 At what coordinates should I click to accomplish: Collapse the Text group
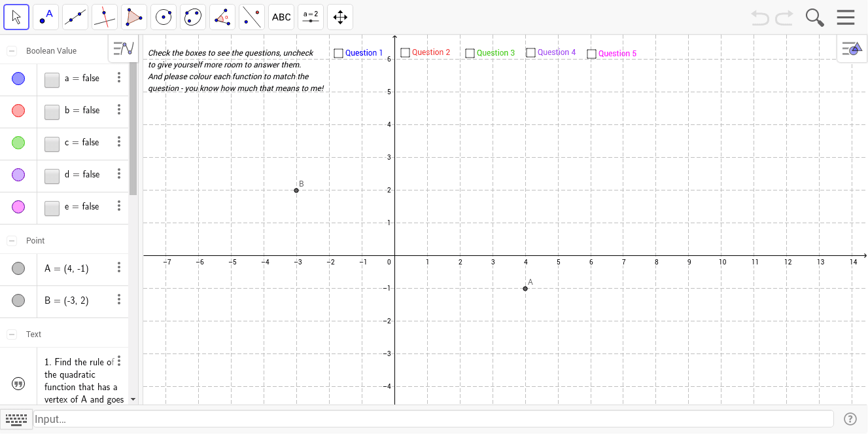point(12,335)
